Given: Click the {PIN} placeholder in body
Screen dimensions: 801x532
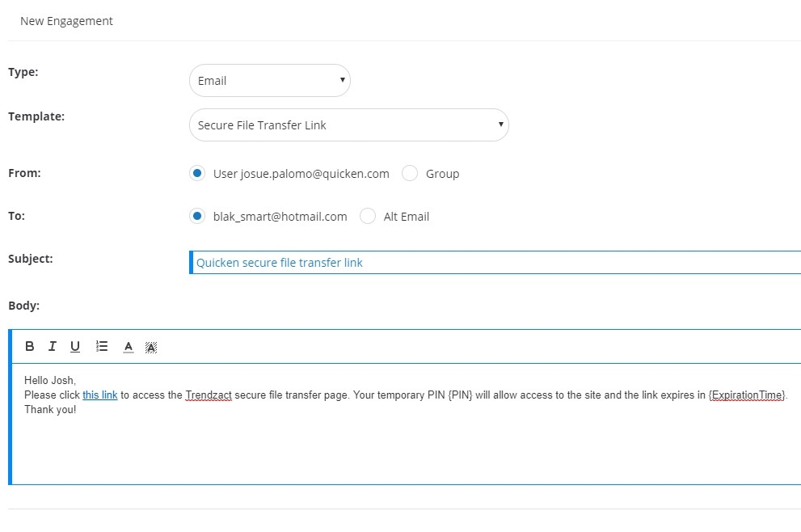Looking at the screenshot, I should 462,395.
